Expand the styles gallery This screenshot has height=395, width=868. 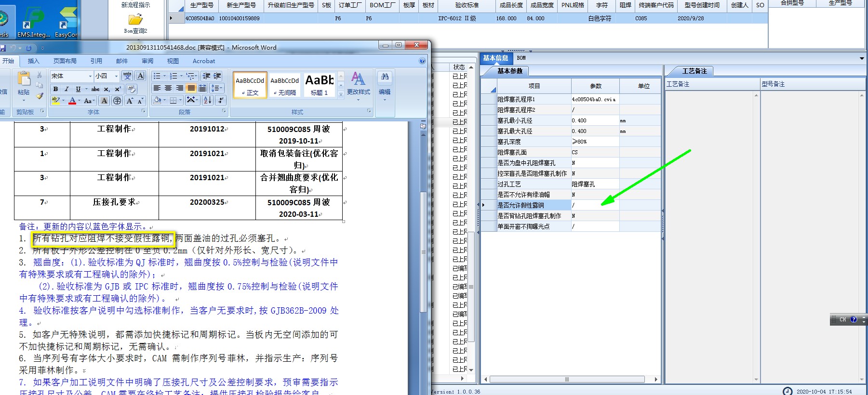coord(341,94)
